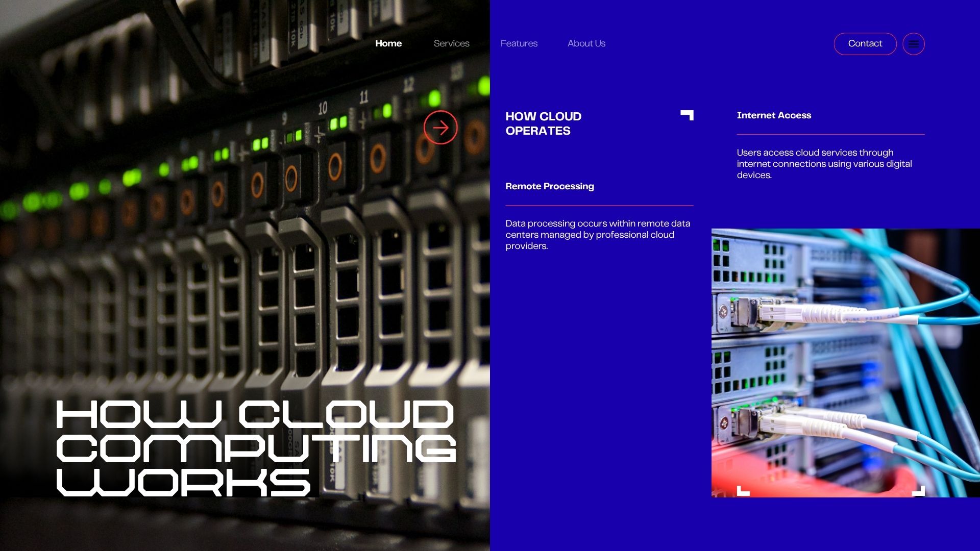Click the paragraph starting 'Data processing occurs'
Viewport: 980px width, 551px height.
pos(598,235)
